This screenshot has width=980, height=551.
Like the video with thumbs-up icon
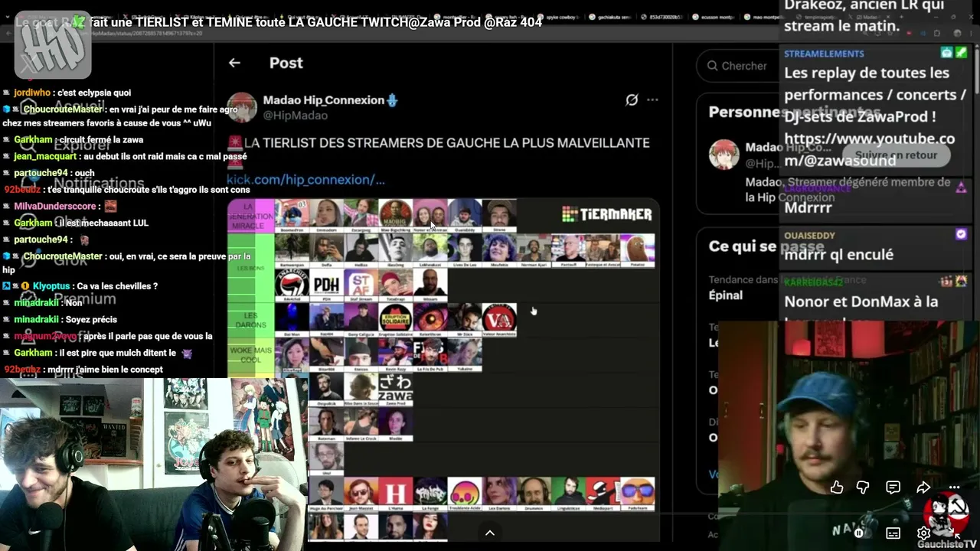tap(837, 487)
